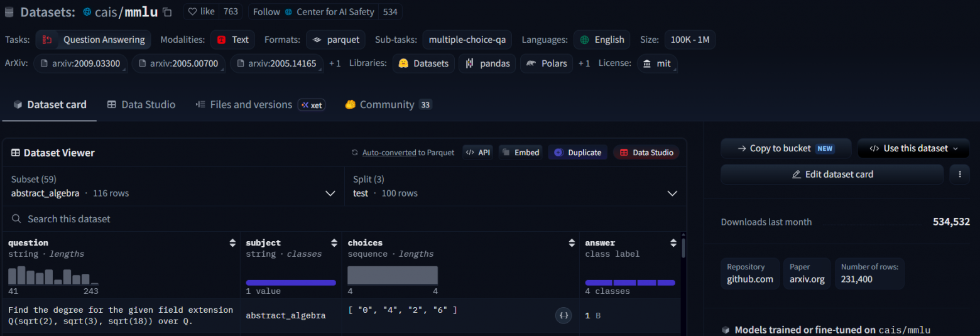Image resolution: width=980 pixels, height=336 pixels.
Task: Click Edit dataset card button
Action: (832, 175)
